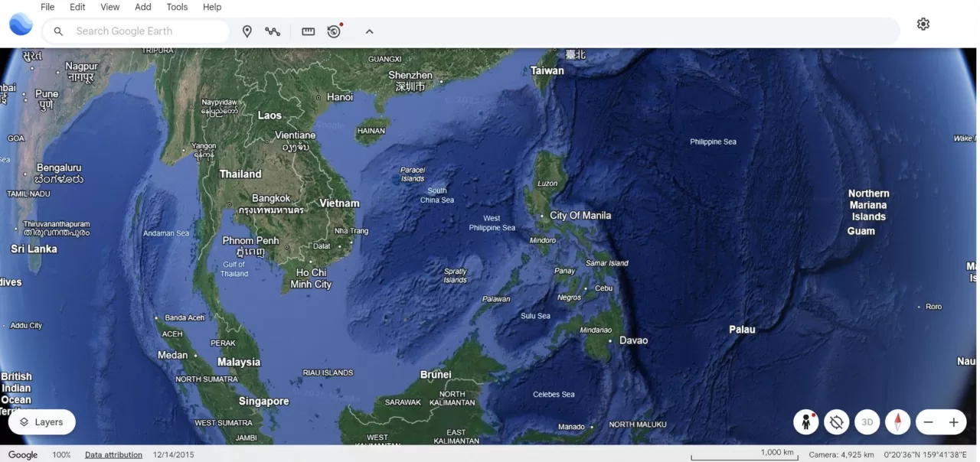The image size is (980, 462).
Task: Switch the map into 3D view
Action: click(x=867, y=421)
